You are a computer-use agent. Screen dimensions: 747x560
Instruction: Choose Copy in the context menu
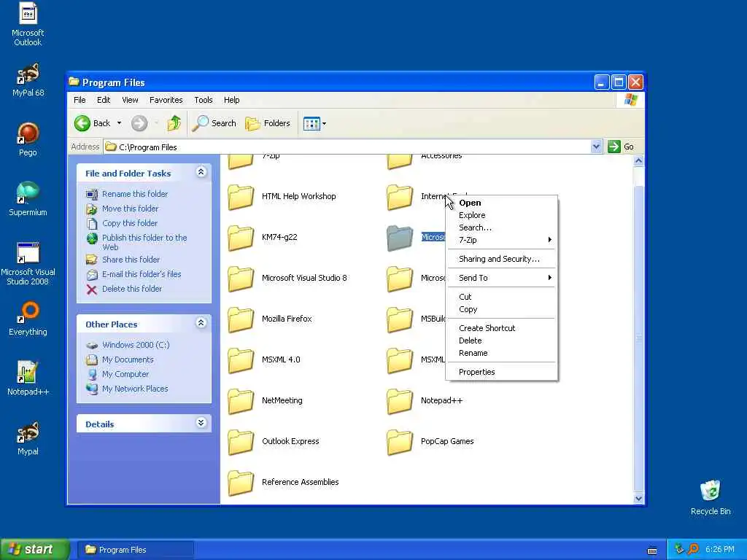coord(502,309)
